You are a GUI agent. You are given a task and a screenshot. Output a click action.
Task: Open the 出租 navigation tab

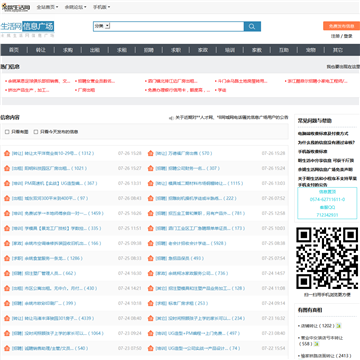(95, 50)
